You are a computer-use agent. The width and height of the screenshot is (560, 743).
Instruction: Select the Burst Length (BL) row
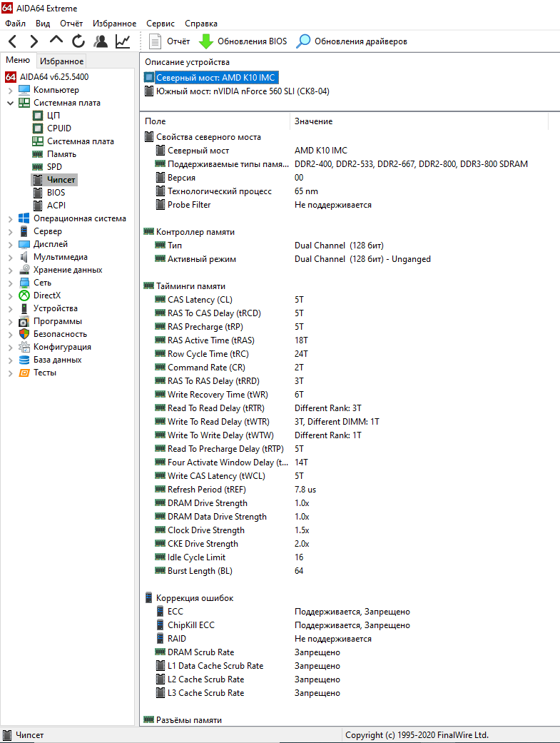pyautogui.click(x=350, y=571)
